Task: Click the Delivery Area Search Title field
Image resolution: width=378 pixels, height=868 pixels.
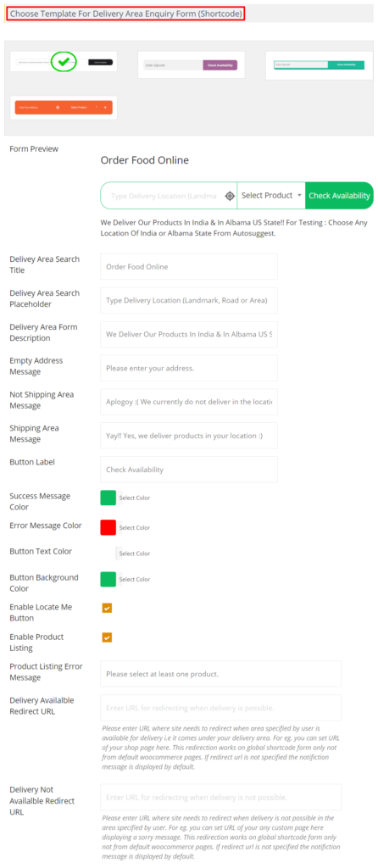Action: 189,267
